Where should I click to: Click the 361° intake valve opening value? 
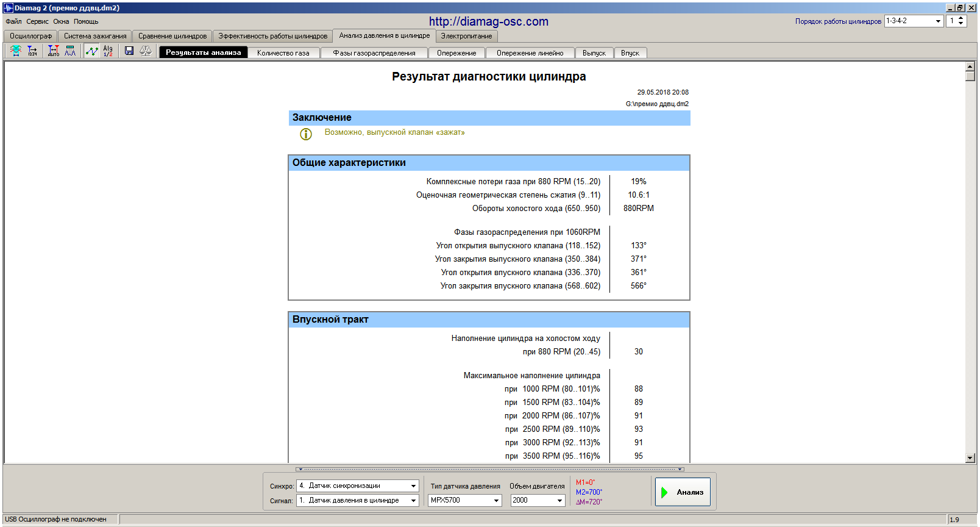point(638,272)
